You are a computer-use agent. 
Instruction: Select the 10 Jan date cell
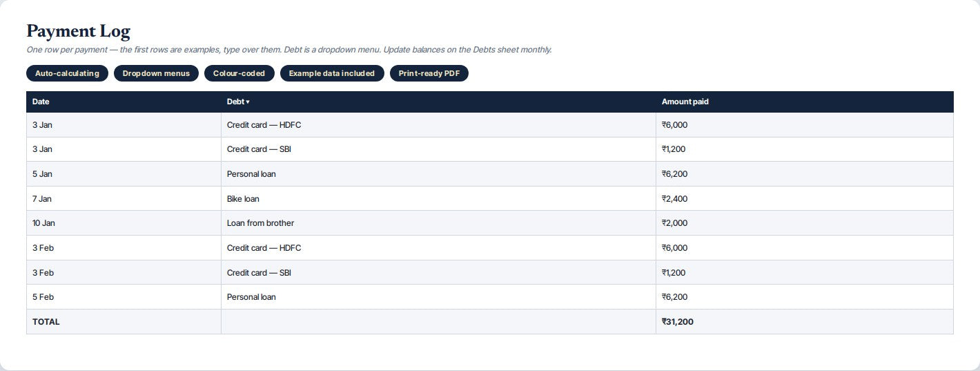pyautogui.click(x=124, y=223)
